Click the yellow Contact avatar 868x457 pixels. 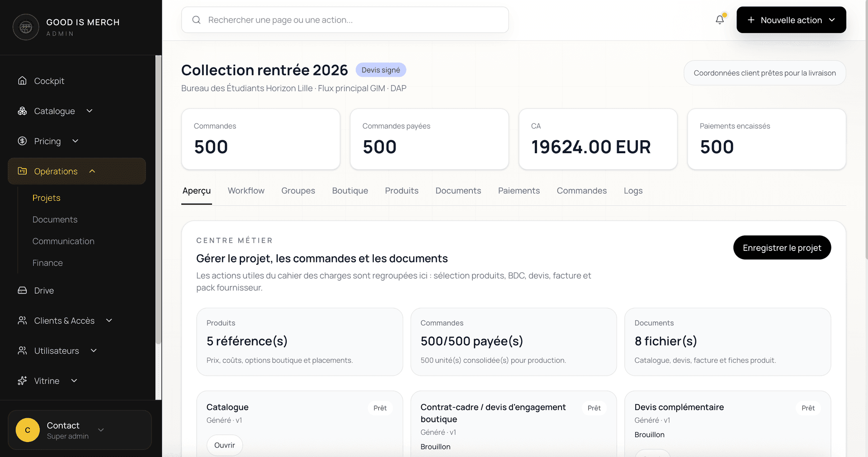click(x=28, y=430)
